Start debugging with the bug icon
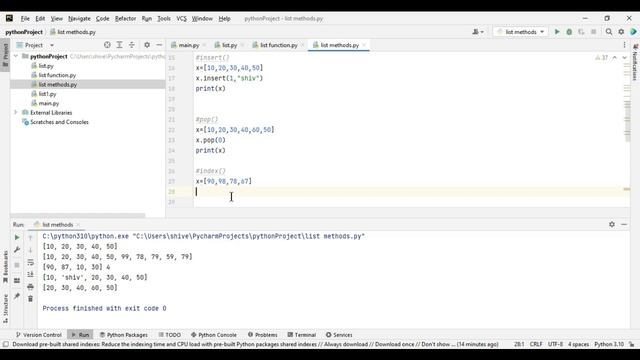 pyautogui.click(x=569, y=32)
